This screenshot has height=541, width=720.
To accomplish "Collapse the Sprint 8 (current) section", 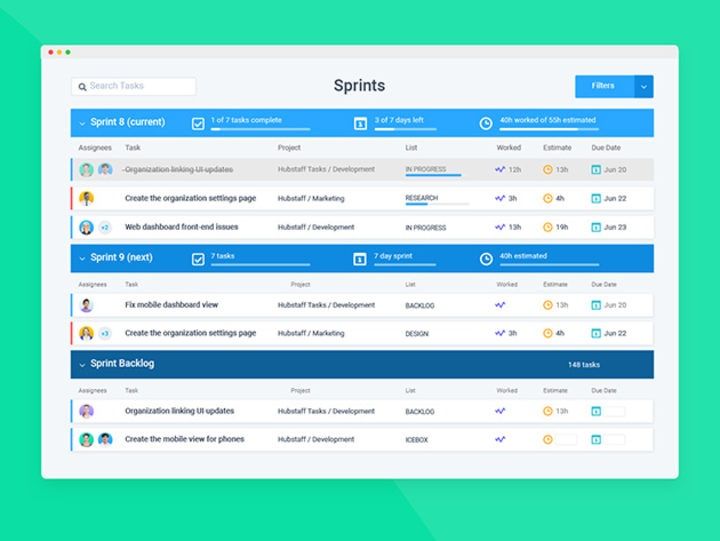I will (x=82, y=123).
